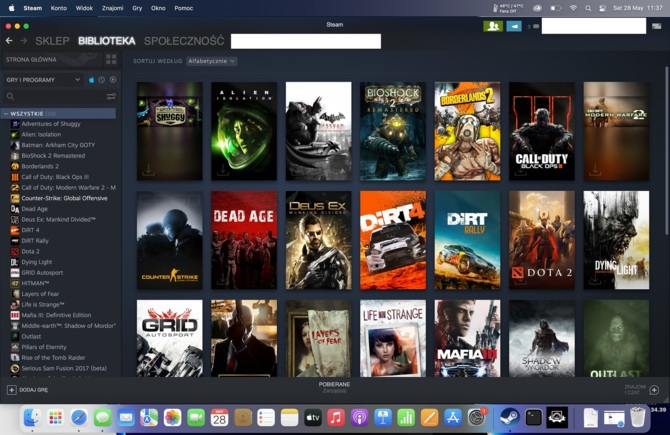The height and width of the screenshot is (435, 670).
Task: Click the blue announcements megaphone icon
Action: point(514,26)
